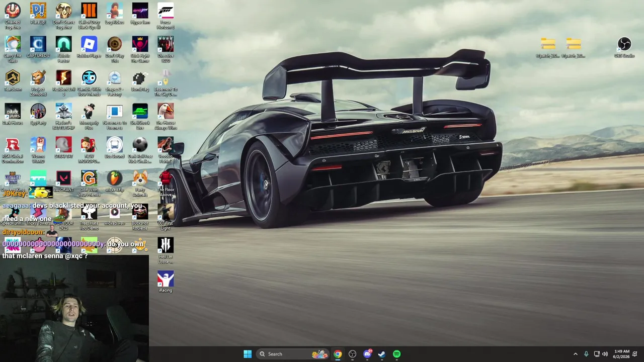This screenshot has width=644, height=362.
Task: Open the Resident Evil 5 shortcut
Action: 63,83
